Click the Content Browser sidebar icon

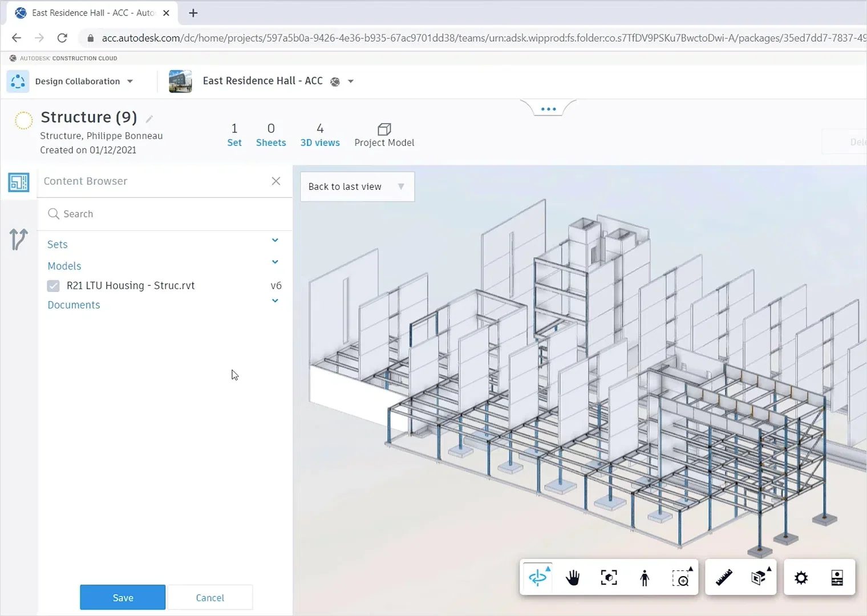18,182
